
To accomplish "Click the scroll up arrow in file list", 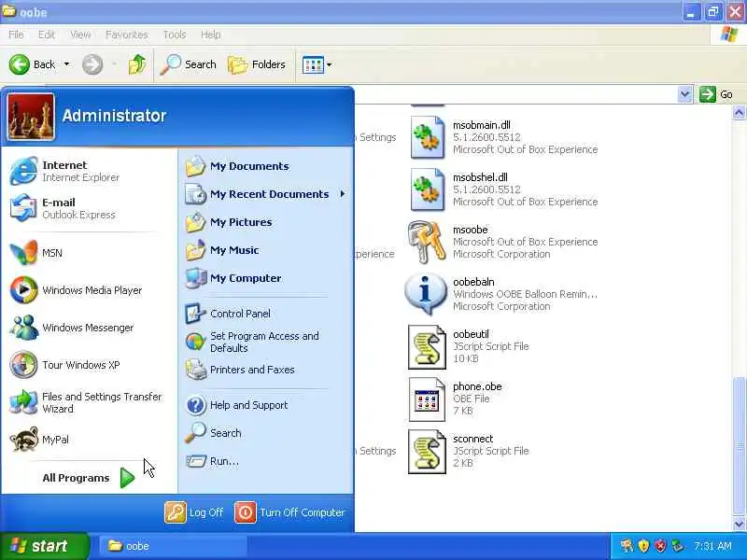I will (739, 112).
